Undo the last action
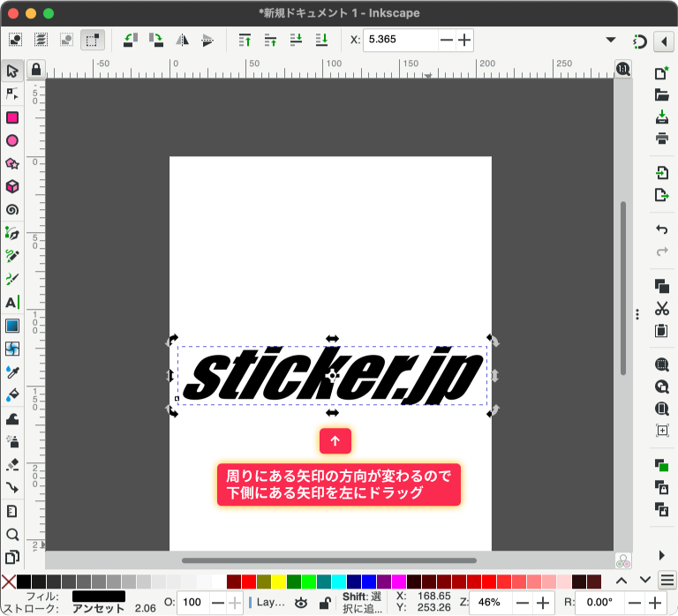 pos(661,229)
